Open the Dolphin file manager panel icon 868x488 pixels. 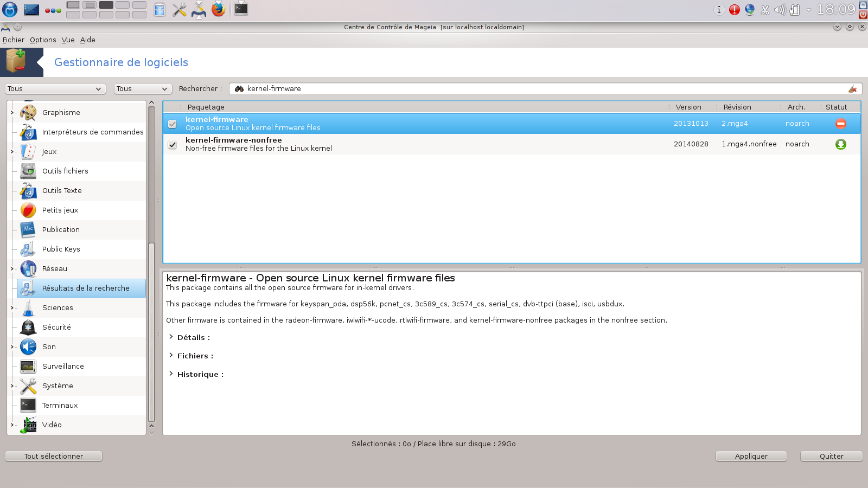pos(159,9)
